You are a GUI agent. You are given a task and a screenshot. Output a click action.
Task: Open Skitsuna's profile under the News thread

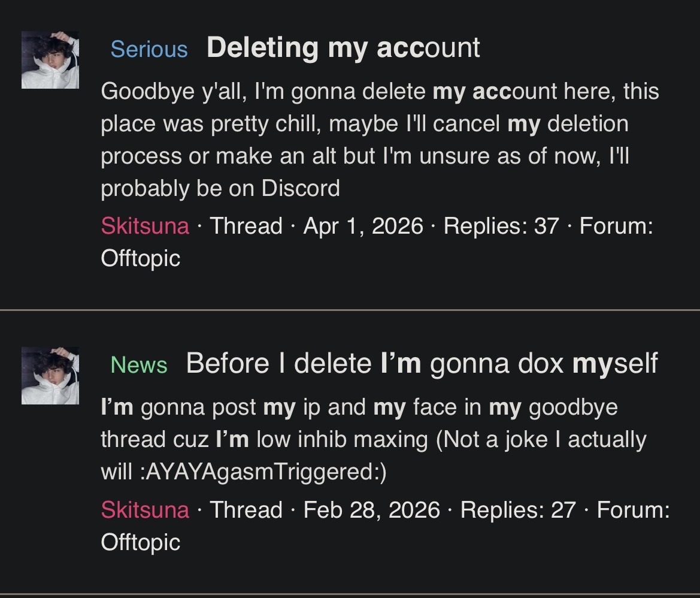coord(145,510)
